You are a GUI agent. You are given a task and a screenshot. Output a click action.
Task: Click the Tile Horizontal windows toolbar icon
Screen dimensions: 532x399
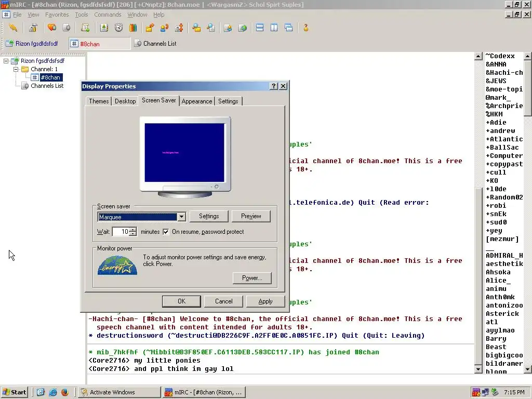point(260,28)
